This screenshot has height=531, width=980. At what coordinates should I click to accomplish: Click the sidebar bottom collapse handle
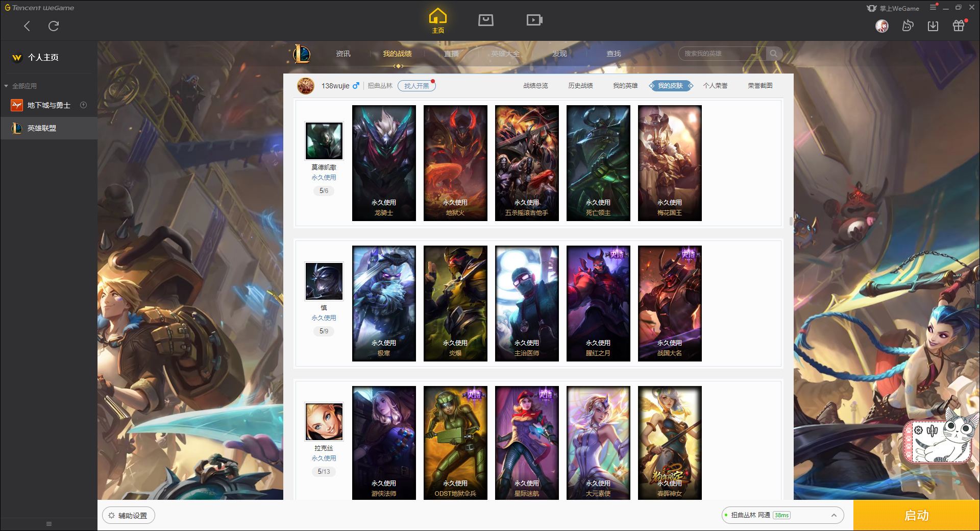click(x=49, y=524)
